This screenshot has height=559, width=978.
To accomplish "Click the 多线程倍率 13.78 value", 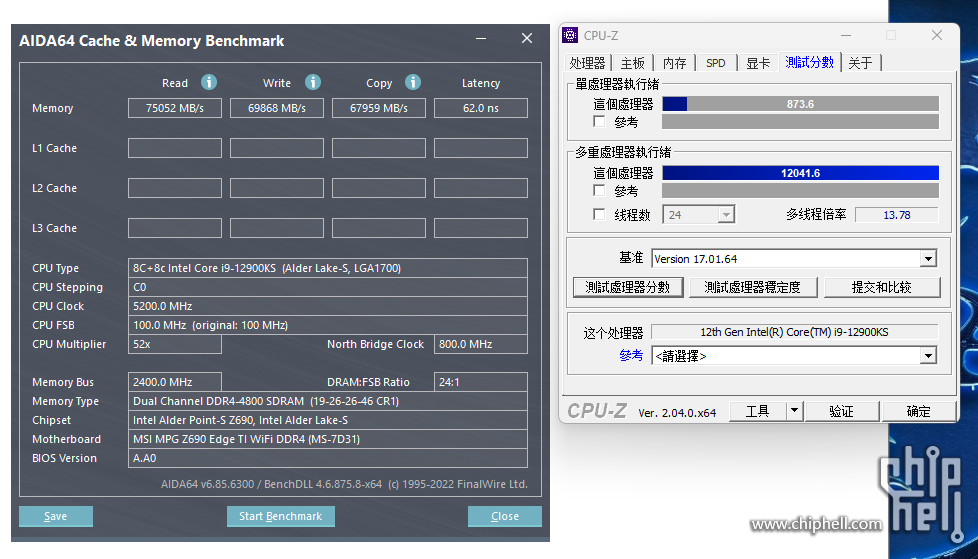I will (896, 215).
